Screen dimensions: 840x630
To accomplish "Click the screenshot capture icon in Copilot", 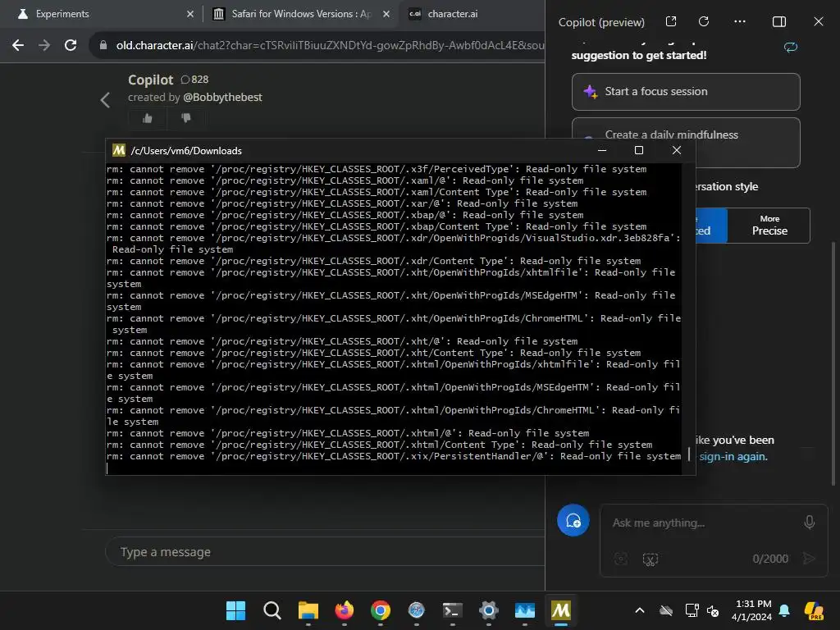I will point(650,559).
